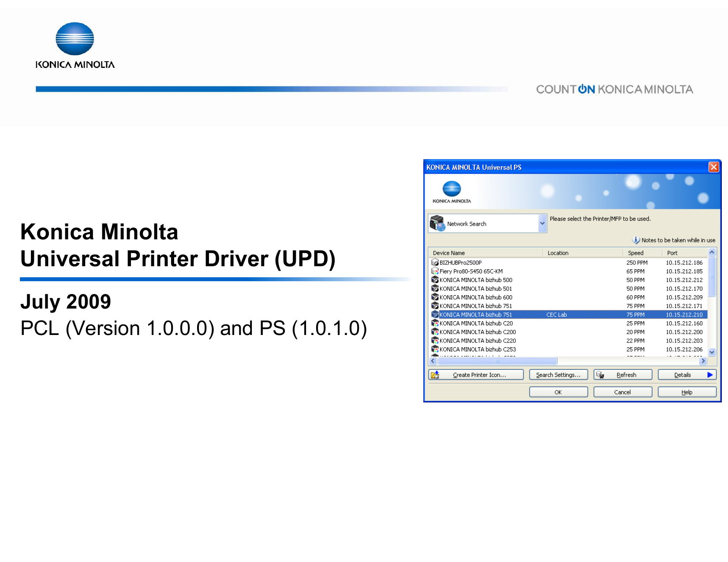Click the horizontal scrollbar thumb
The image size is (728, 562).
tap(497, 361)
